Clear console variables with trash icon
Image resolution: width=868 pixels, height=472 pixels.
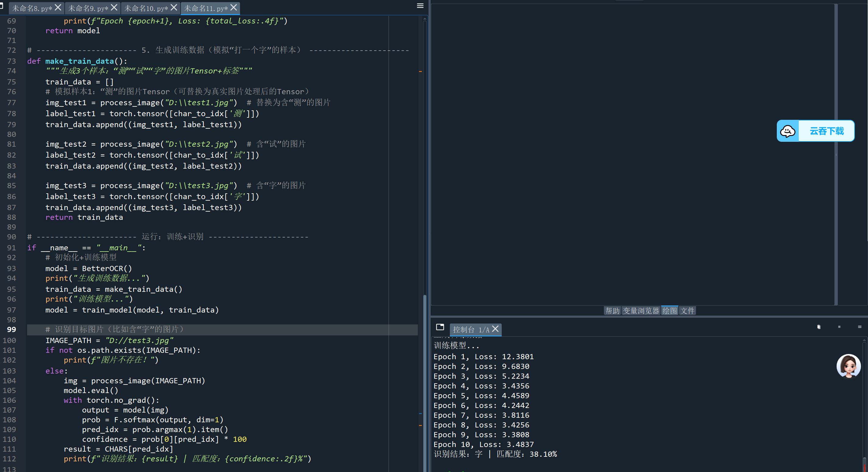[x=819, y=327]
